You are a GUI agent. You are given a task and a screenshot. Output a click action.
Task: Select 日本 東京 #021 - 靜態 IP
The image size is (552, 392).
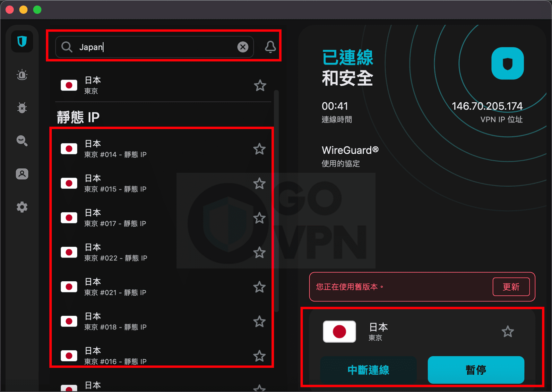(x=162, y=287)
